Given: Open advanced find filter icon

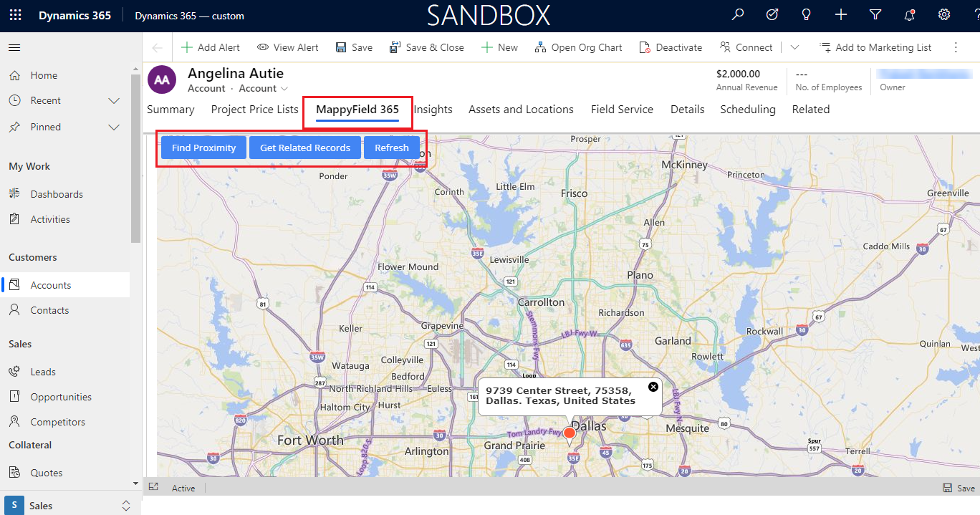Looking at the screenshot, I should [875, 15].
